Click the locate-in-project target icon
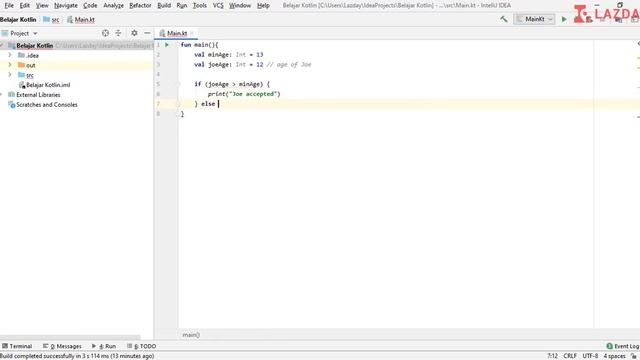The height and width of the screenshot is (360, 640). pos(105,33)
